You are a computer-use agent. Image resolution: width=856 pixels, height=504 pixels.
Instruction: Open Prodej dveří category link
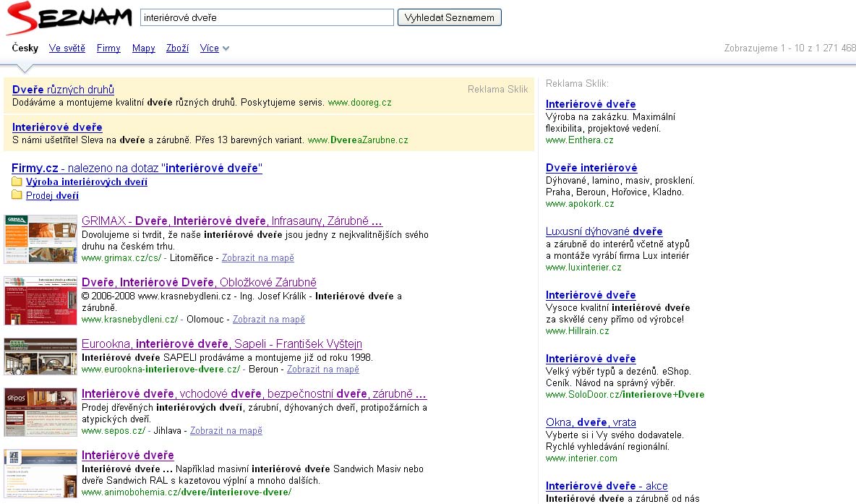pyautogui.click(x=52, y=195)
